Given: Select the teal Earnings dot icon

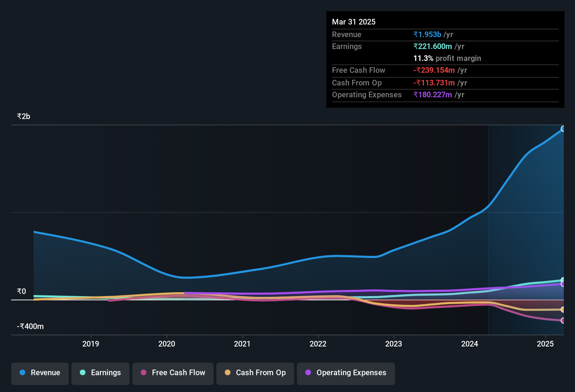Looking at the screenshot, I should (83, 373).
